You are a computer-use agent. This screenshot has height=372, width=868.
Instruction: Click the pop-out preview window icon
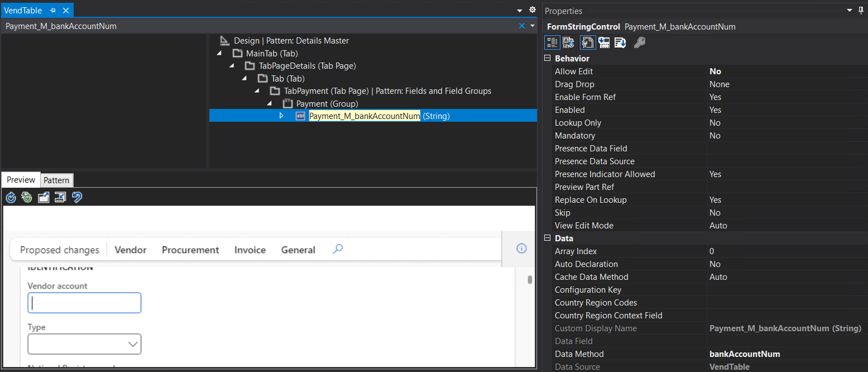[44, 197]
